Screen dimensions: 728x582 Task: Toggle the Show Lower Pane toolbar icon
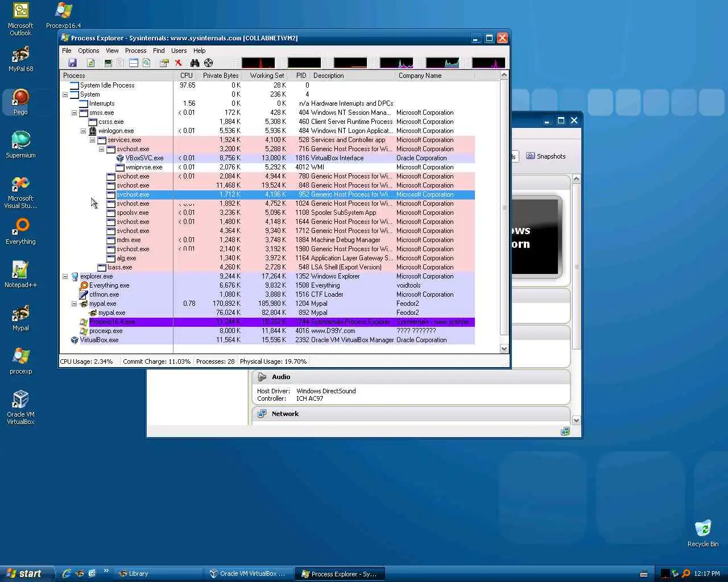134,63
